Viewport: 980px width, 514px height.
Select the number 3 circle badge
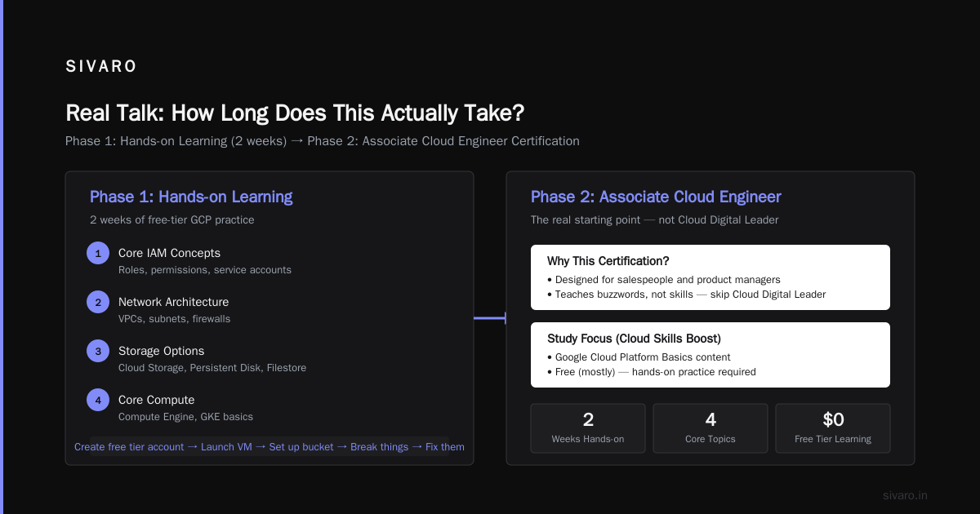[98, 351]
